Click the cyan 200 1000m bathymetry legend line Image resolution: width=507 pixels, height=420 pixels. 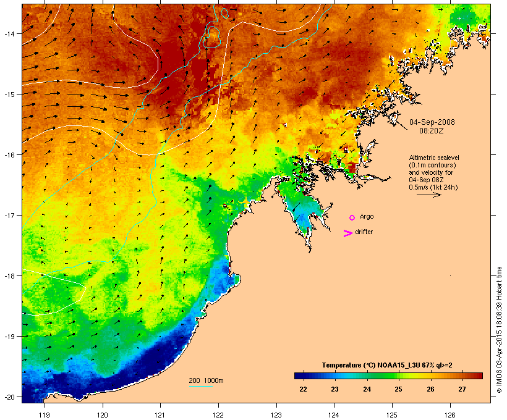tap(201, 386)
